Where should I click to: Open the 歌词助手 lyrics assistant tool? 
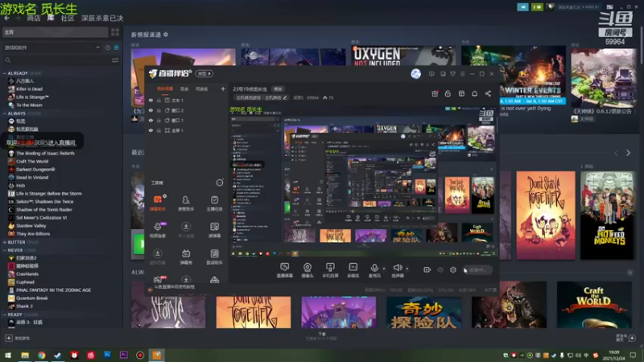(x=214, y=257)
